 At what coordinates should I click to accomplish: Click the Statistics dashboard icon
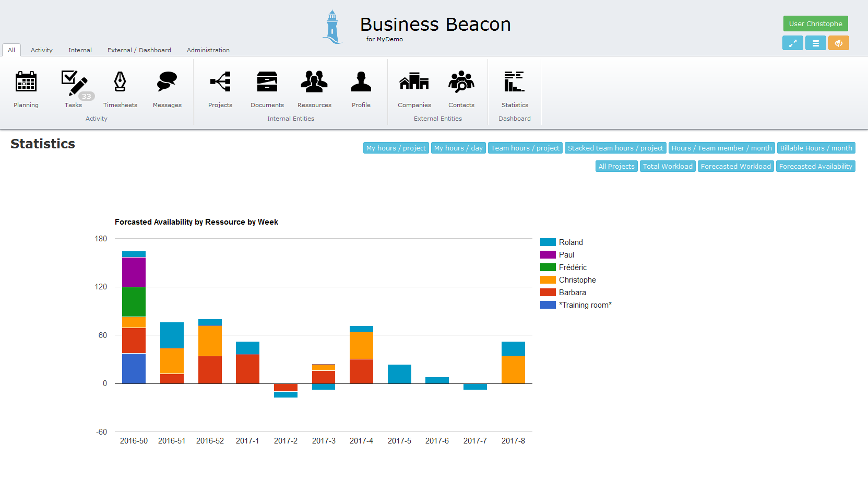515,83
